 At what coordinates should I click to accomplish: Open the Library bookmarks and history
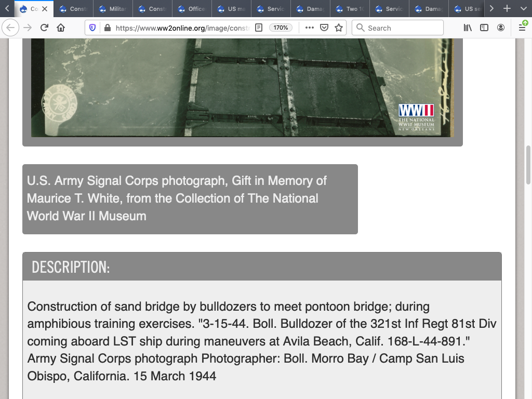coord(468,28)
